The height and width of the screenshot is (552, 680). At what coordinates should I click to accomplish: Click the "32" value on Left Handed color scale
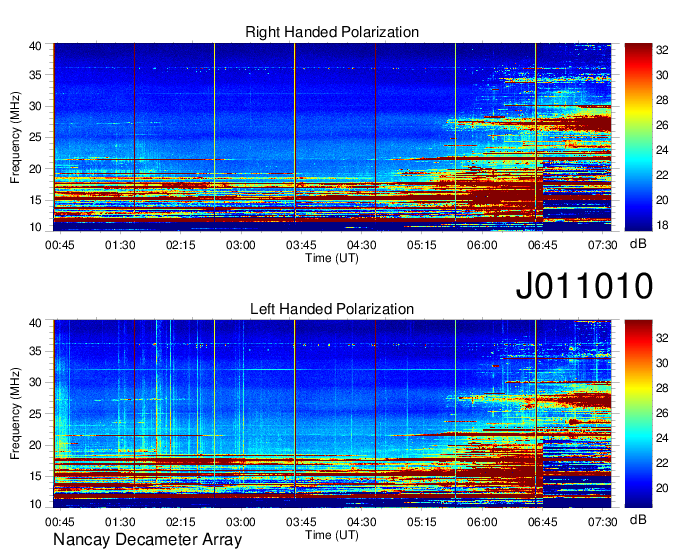click(662, 338)
